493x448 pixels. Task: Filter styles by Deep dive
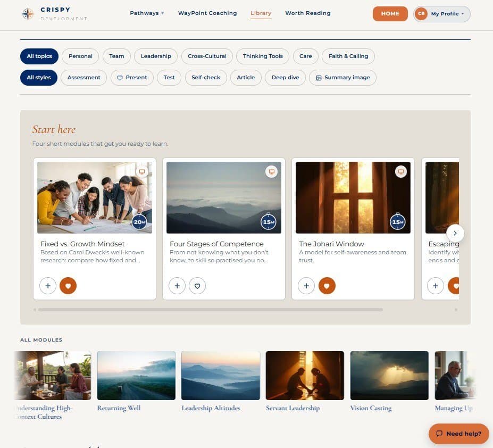(286, 78)
